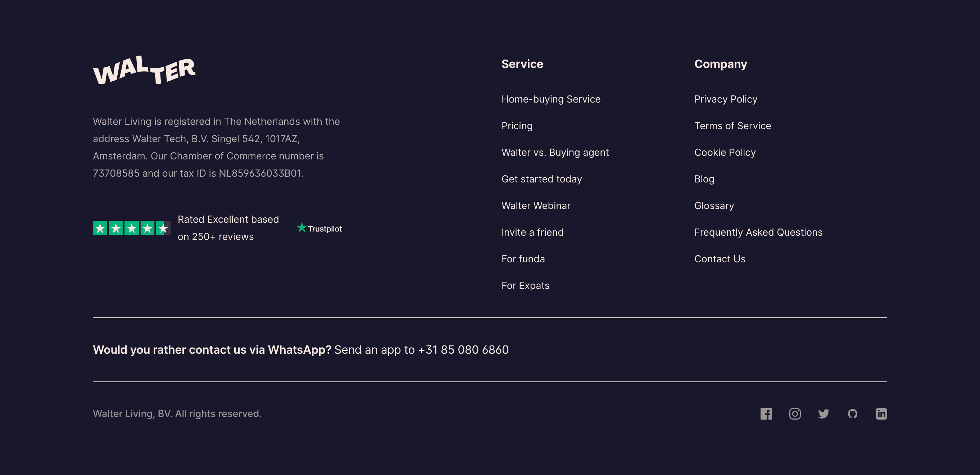Open the Instagram social icon
The width and height of the screenshot is (980, 475).
pyautogui.click(x=795, y=414)
